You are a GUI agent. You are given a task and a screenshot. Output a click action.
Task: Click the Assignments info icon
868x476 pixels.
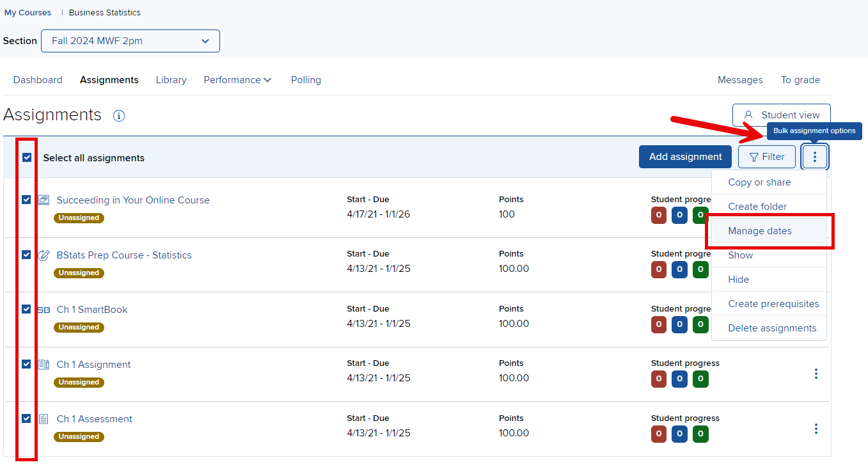click(x=119, y=116)
